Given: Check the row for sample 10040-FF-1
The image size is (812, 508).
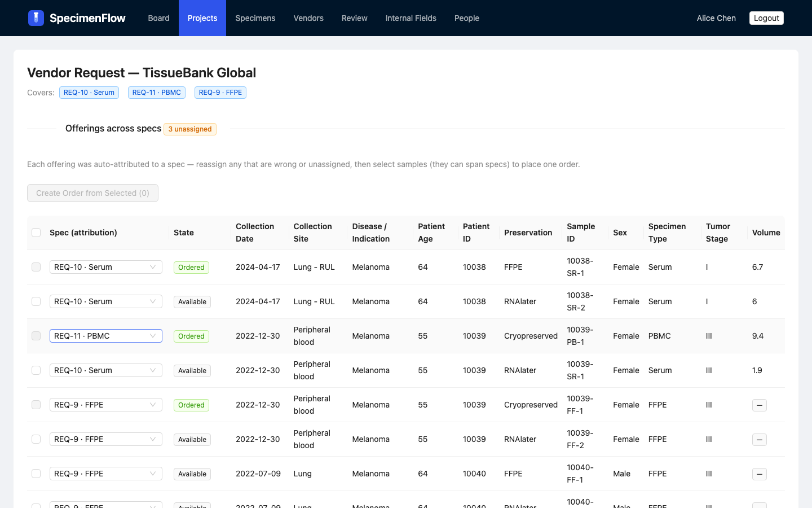Looking at the screenshot, I should pyautogui.click(x=36, y=474).
